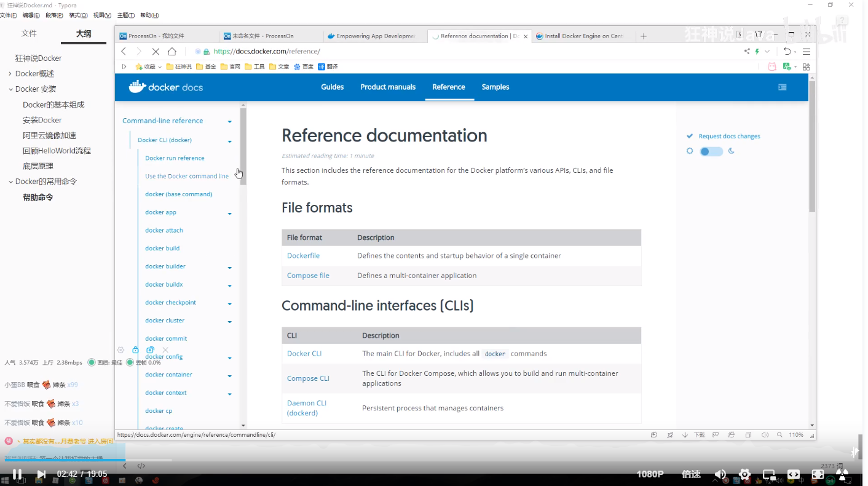This screenshot has width=868, height=486.
Task: Open the Compose CLI link
Action: (x=308, y=378)
